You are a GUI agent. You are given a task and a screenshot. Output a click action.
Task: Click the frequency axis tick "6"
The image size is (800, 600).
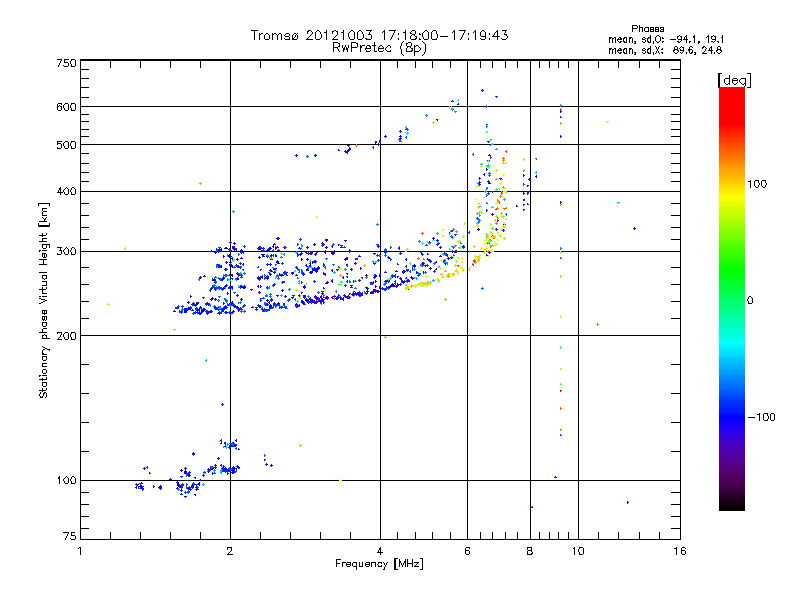[467, 551]
